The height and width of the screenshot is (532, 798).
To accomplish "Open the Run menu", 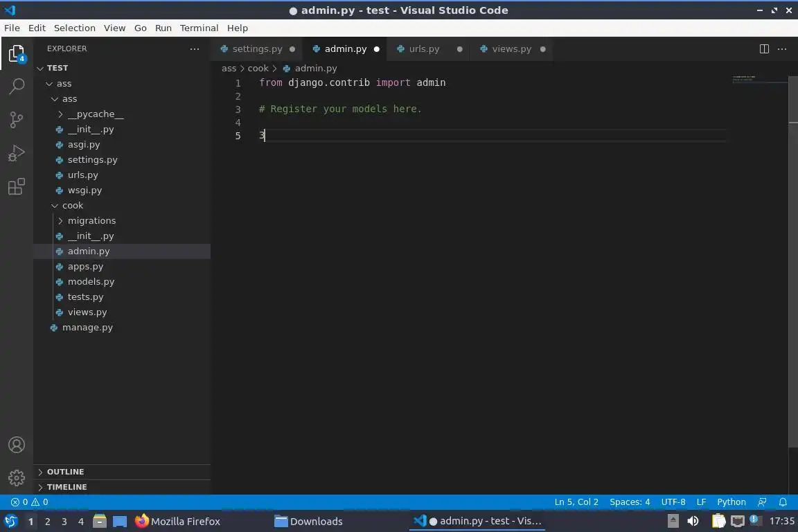I will tap(163, 28).
